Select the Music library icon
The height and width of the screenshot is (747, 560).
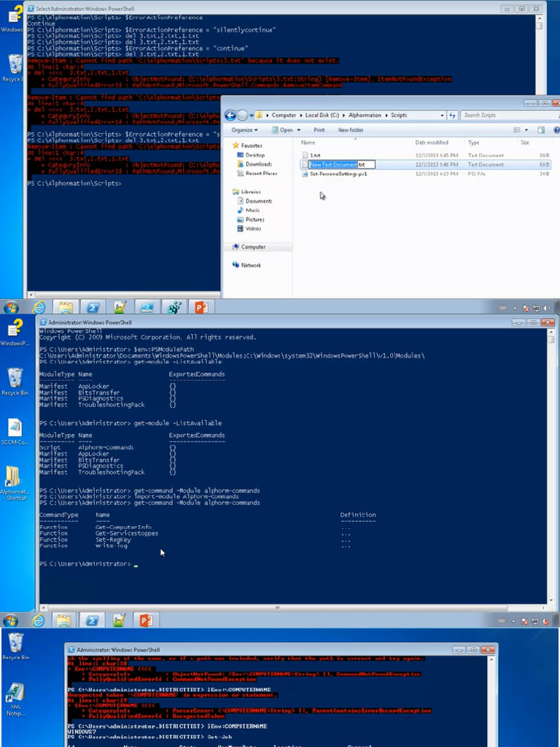coord(252,210)
